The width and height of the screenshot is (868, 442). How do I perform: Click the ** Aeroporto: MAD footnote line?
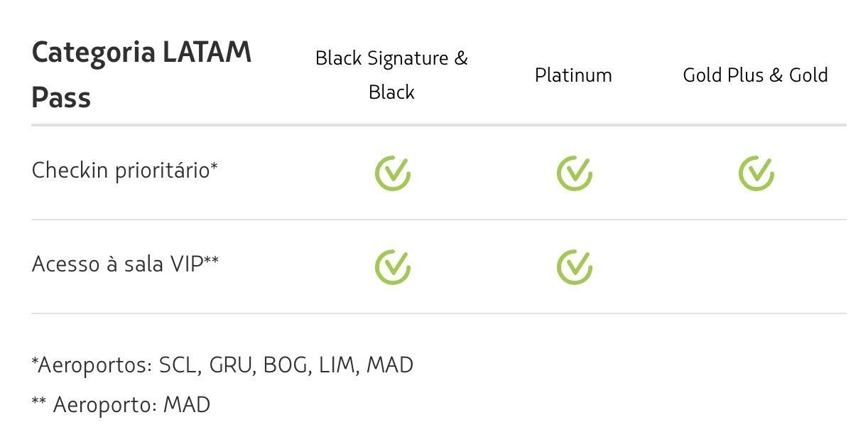pyautogui.click(x=121, y=405)
